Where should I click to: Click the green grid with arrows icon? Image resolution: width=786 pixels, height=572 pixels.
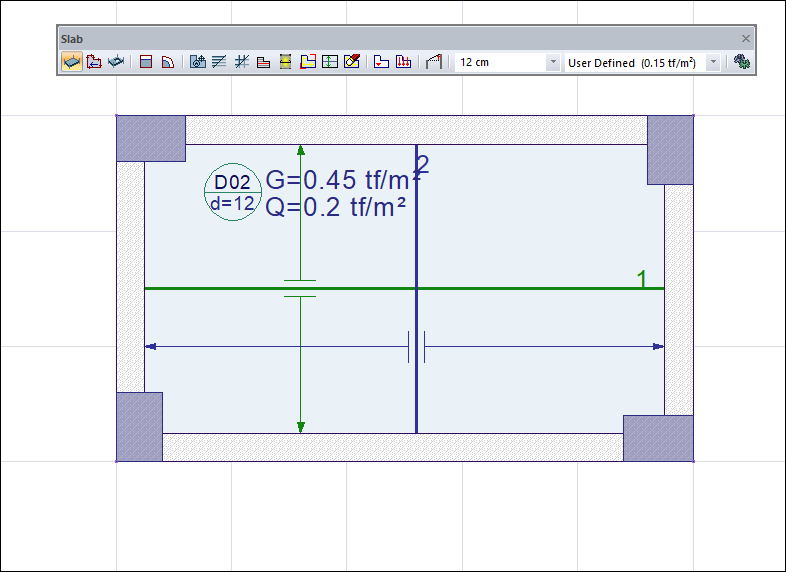tap(329, 62)
